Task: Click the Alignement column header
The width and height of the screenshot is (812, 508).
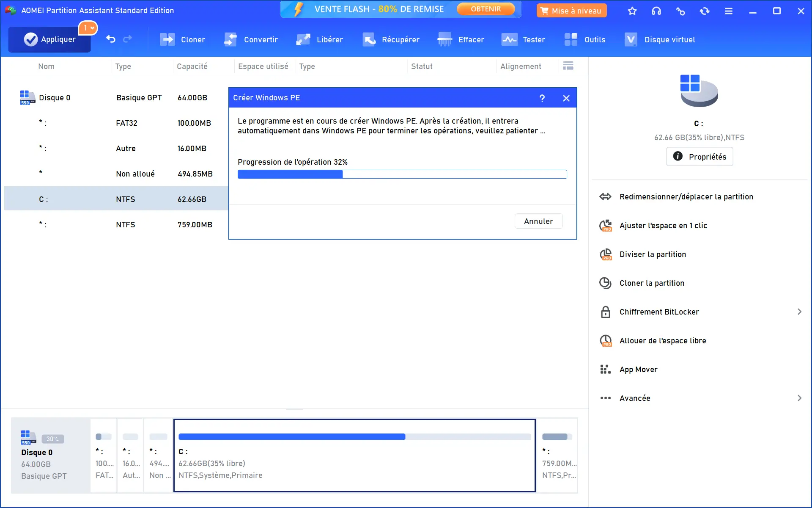Action: 521,66
